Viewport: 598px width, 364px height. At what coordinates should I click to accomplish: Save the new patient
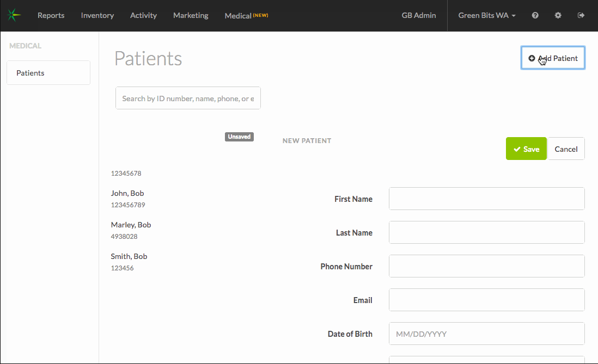[526, 149]
